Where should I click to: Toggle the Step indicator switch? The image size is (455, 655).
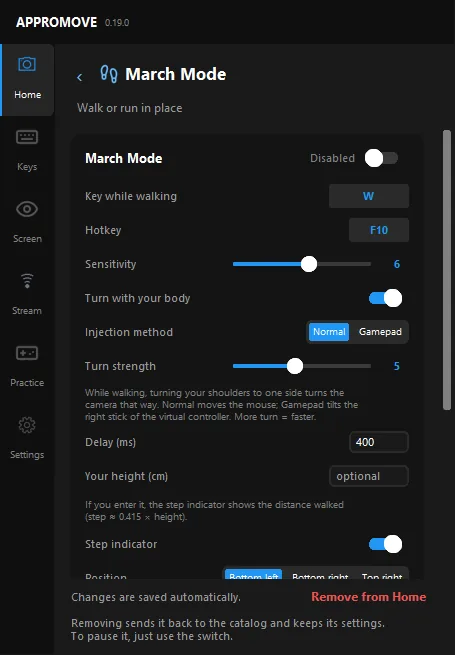point(385,544)
